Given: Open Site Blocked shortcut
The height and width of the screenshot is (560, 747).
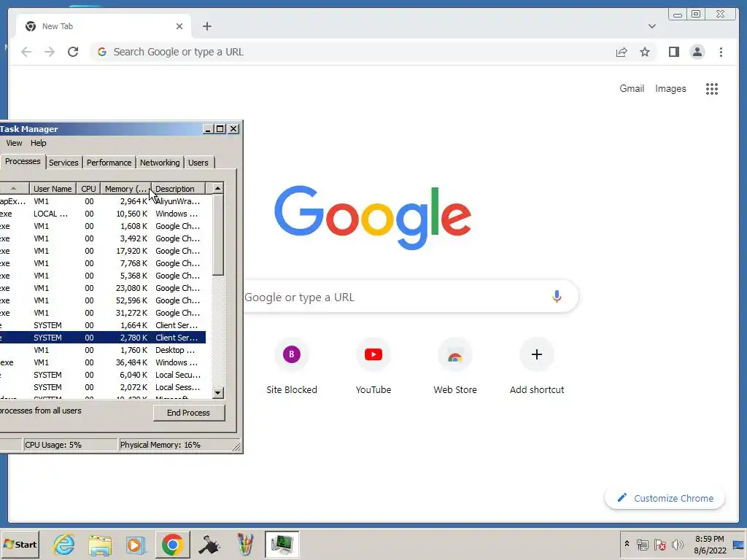Looking at the screenshot, I should 292,366.
